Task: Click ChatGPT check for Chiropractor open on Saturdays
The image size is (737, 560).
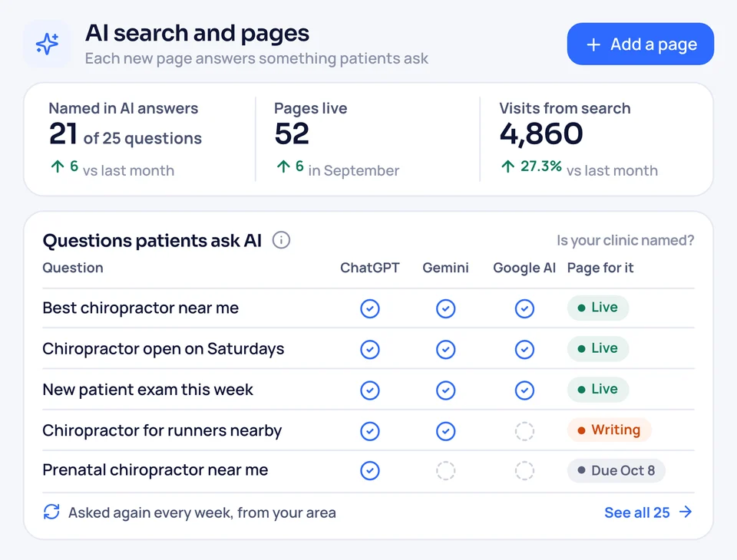Action: point(370,350)
